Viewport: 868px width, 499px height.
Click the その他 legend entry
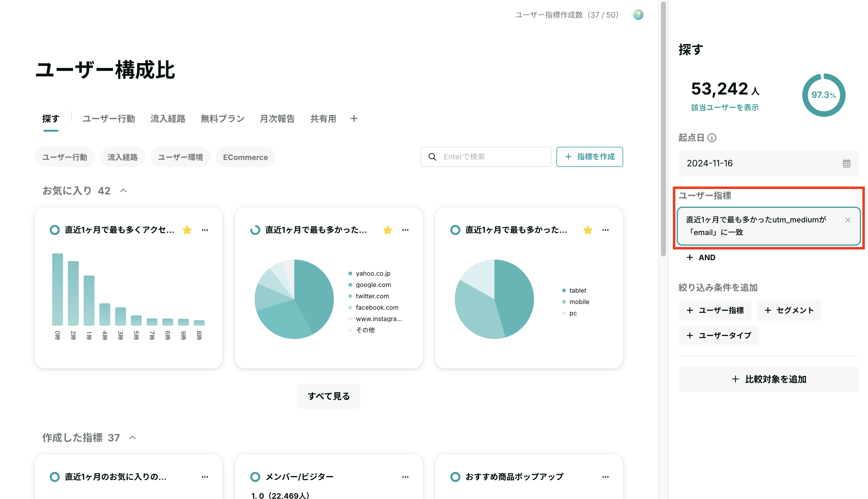[x=361, y=330]
